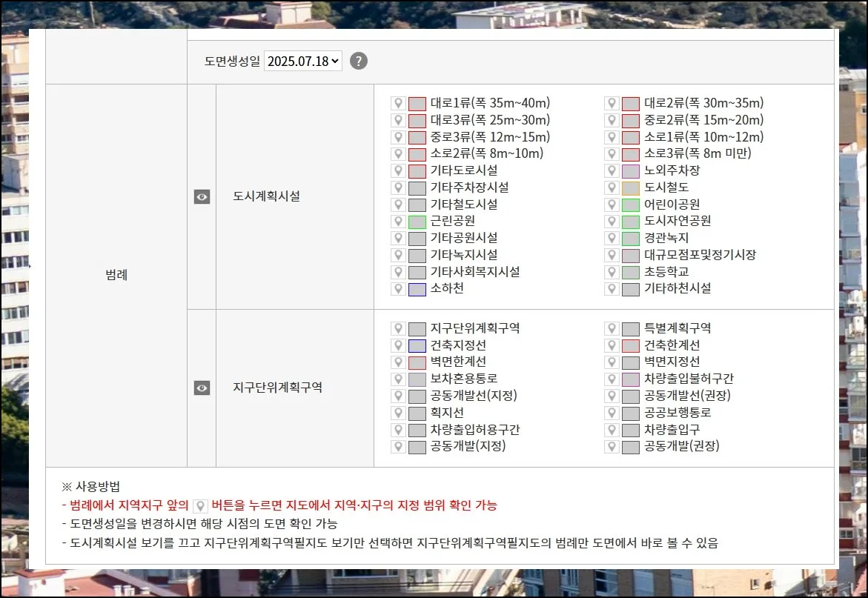This screenshot has height=598, width=868.
Task: Click the pin icon beside 소하천
Action: click(398, 289)
